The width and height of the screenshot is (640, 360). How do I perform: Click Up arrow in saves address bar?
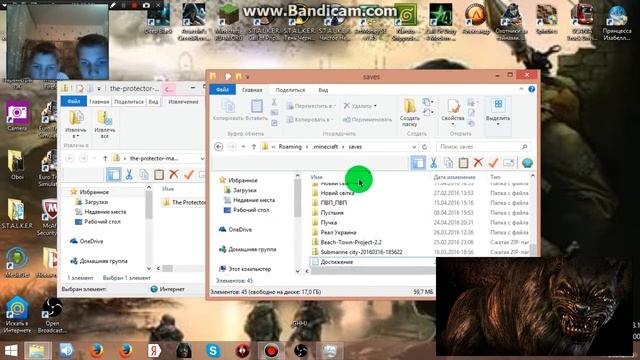click(x=254, y=147)
